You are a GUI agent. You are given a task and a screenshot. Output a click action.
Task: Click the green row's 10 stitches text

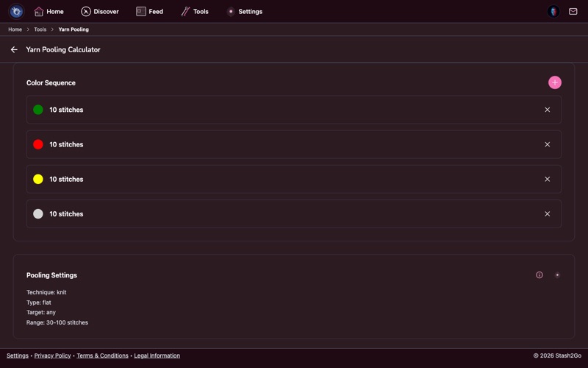(x=66, y=110)
